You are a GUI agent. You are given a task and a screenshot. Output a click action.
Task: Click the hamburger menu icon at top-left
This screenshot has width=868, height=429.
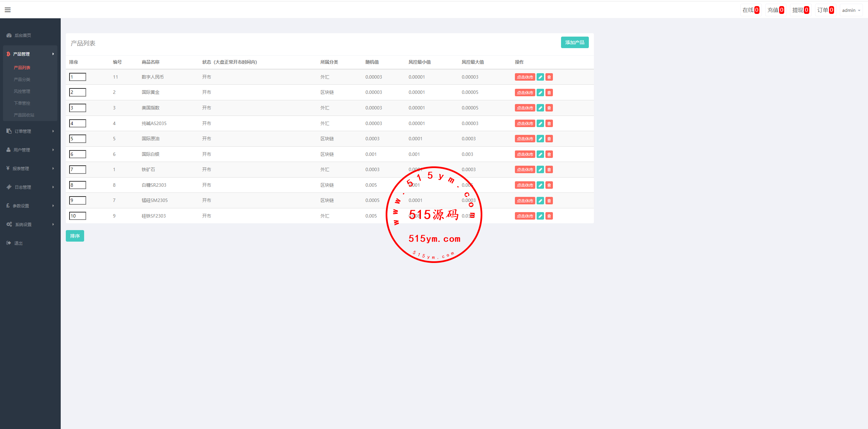[7, 10]
